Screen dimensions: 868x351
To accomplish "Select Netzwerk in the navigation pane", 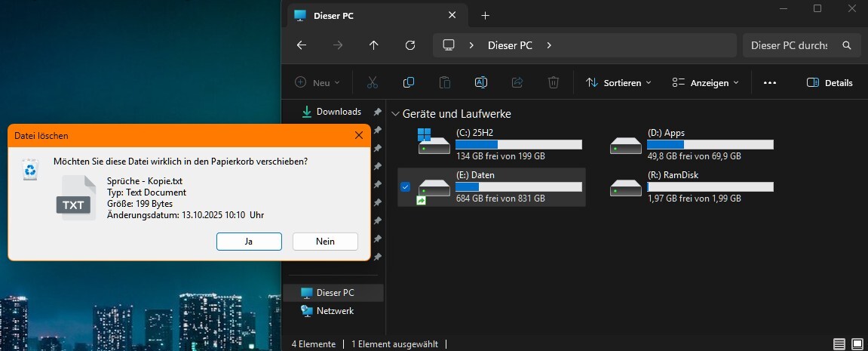I will click(x=334, y=310).
